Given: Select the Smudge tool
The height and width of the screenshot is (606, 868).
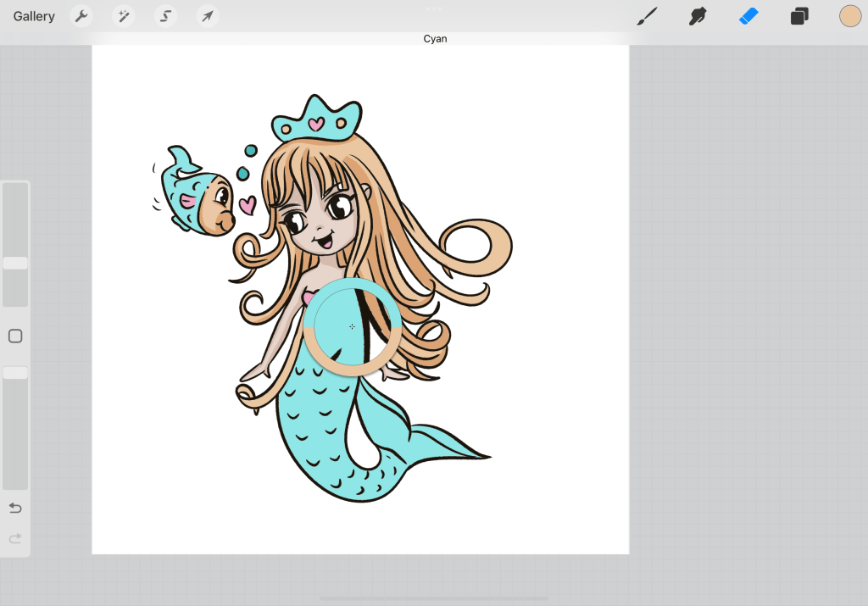Looking at the screenshot, I should tap(698, 16).
